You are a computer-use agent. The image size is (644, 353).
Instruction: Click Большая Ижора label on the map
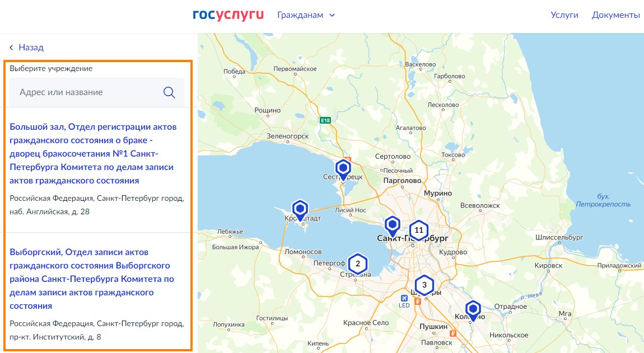point(235,247)
